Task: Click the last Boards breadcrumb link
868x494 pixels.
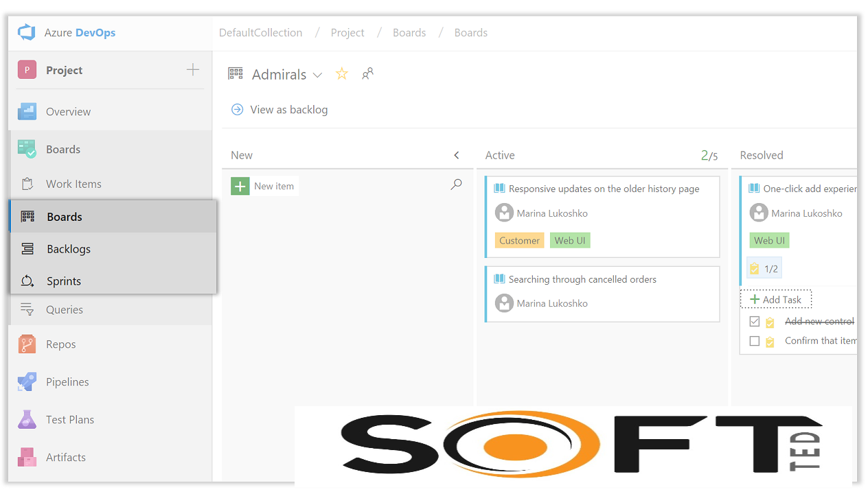Action: click(471, 32)
